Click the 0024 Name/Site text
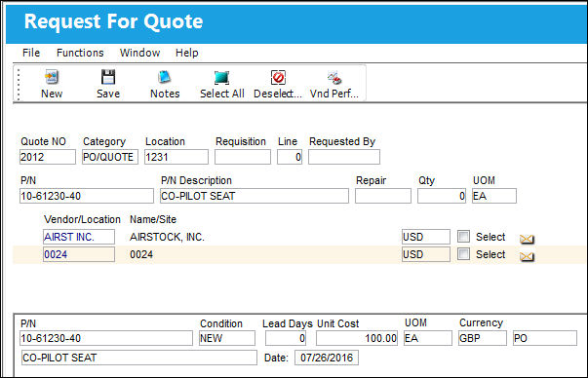This screenshot has width=588, height=378. pos(141,254)
